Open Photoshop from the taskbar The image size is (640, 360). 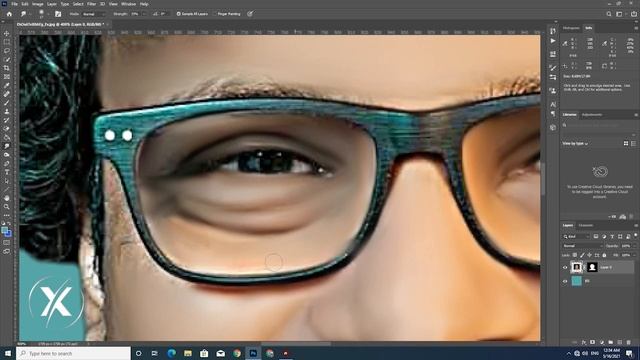253,353
